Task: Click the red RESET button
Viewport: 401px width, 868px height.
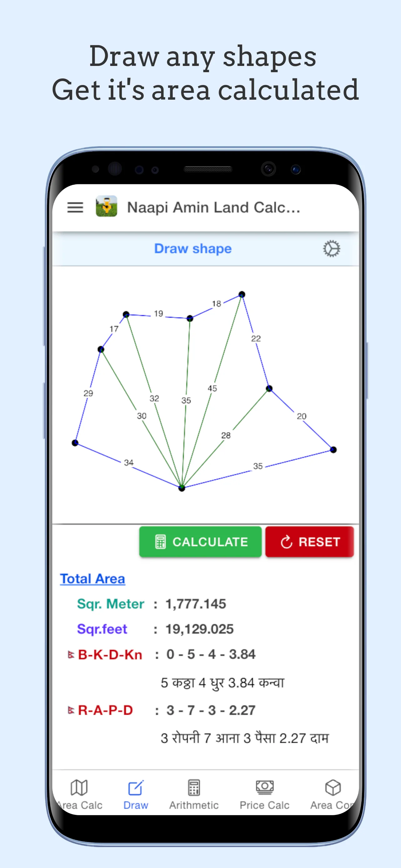Action: [x=309, y=541]
